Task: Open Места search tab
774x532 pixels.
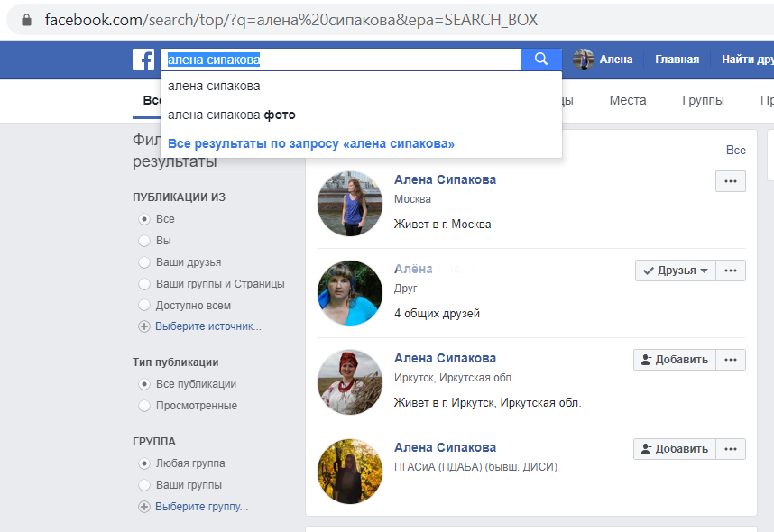Action: click(627, 100)
